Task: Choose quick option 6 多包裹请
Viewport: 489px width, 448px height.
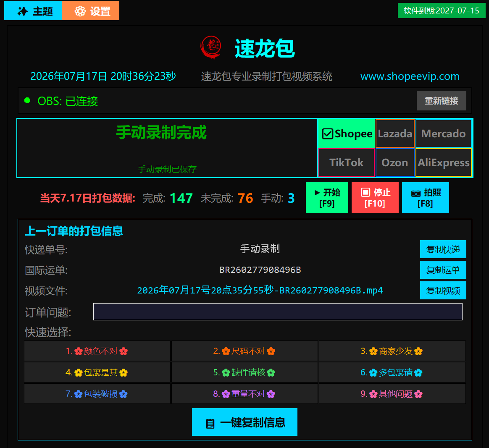Action: (392, 372)
